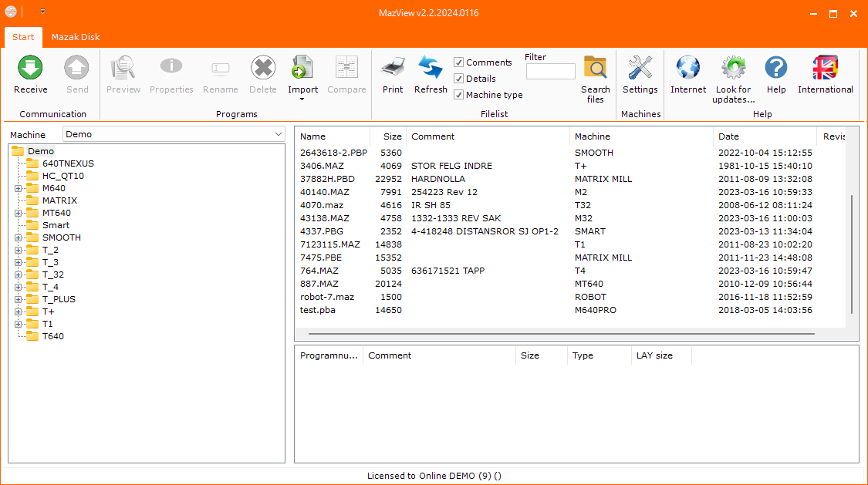Click the Receive download icon
The image size is (868, 485).
click(30, 68)
